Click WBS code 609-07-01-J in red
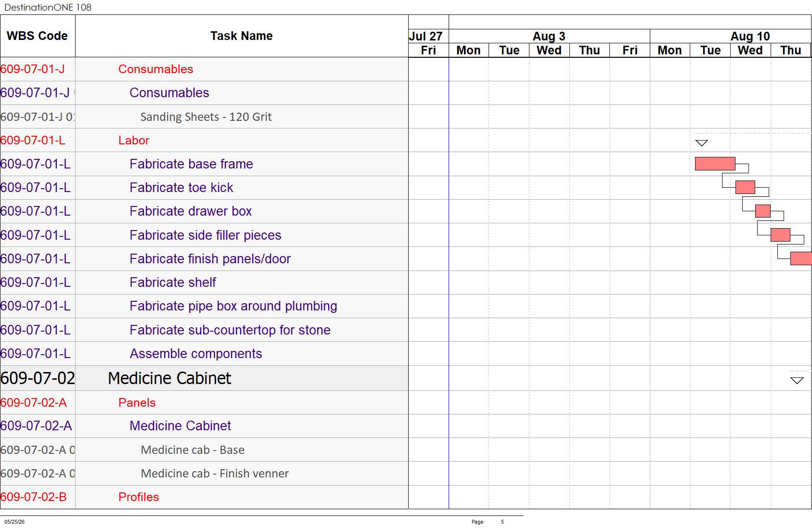 pos(33,69)
